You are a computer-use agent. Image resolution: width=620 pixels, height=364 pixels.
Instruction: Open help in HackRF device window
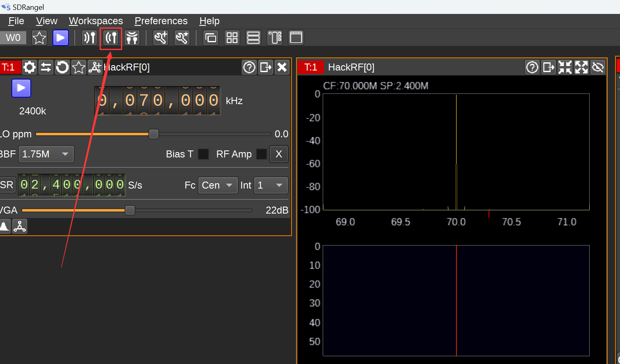(249, 67)
